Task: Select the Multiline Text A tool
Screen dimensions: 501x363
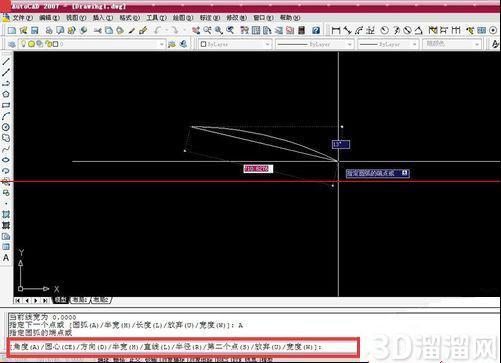Action: pos(6,258)
